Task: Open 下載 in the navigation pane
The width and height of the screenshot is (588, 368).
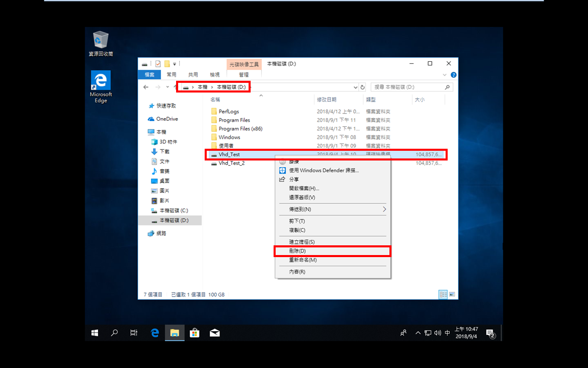Action: pyautogui.click(x=164, y=152)
